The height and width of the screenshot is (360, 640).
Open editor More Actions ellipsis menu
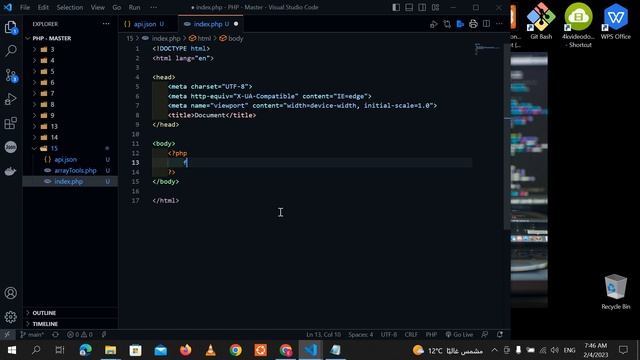tap(499, 24)
